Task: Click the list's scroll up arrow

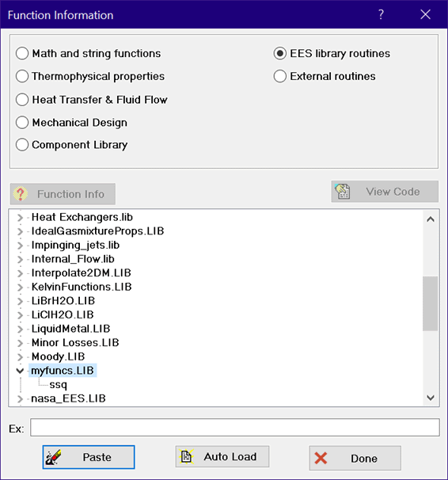Action: click(431, 219)
